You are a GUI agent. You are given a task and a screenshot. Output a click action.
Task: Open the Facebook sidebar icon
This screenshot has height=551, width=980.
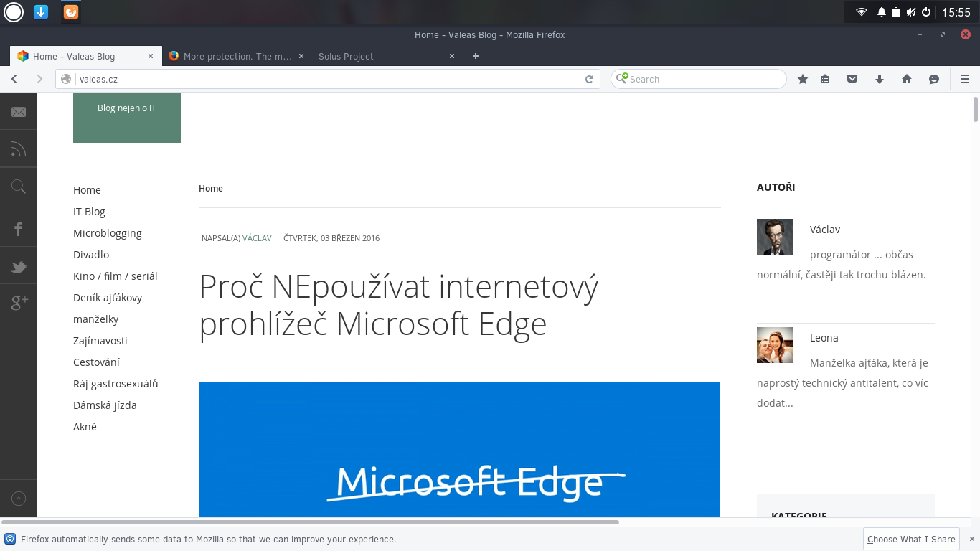click(19, 229)
